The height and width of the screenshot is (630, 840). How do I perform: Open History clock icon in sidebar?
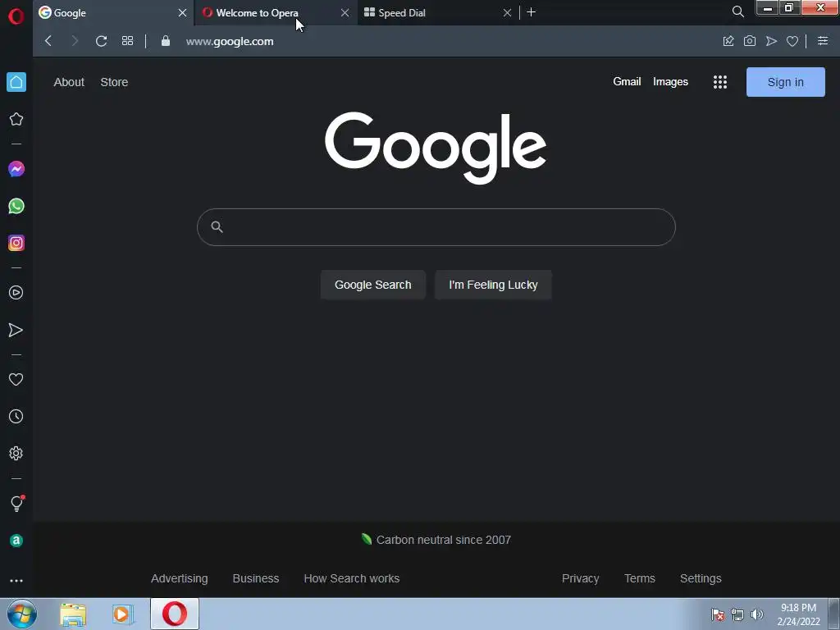[x=16, y=416]
